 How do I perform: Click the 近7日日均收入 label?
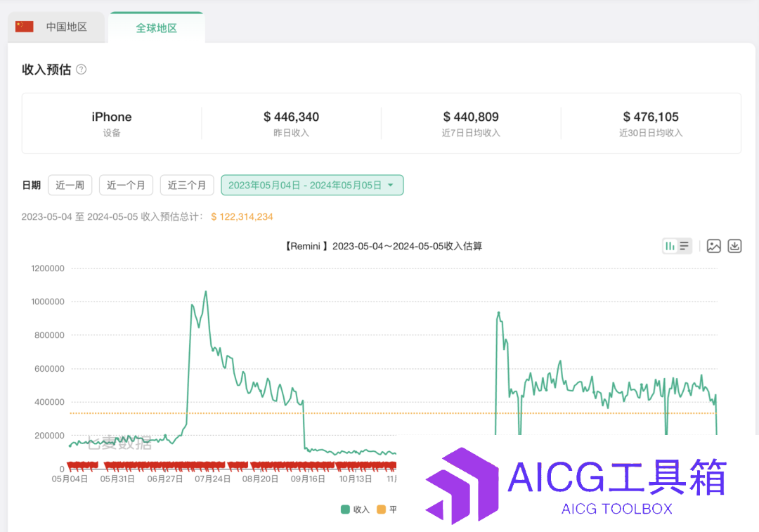tap(471, 133)
